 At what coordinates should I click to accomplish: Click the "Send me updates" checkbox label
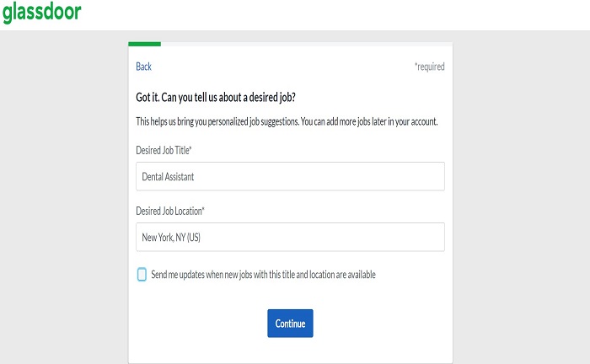pos(263,275)
